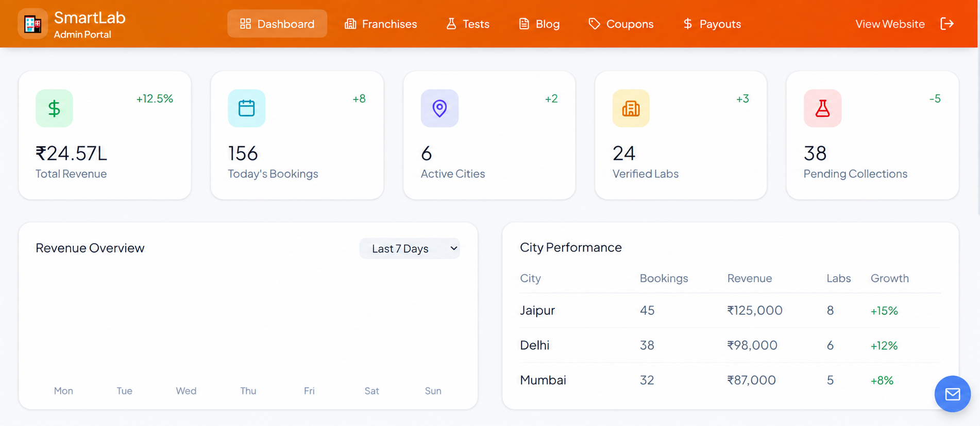Image resolution: width=980 pixels, height=426 pixels.
Task: Click the logout arrow icon
Action: pyautogui.click(x=947, y=24)
